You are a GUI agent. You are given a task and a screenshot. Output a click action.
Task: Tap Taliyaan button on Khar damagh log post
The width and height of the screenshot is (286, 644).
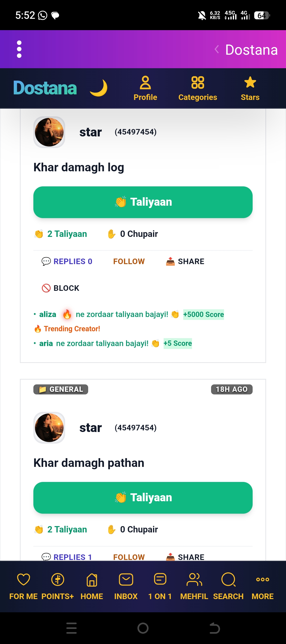(x=143, y=202)
